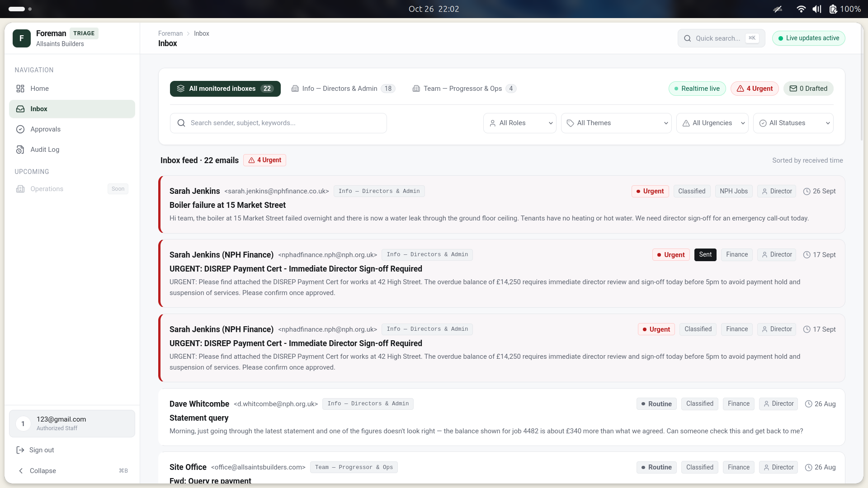Click the 0 Drafted pill
Screen dimensions: 868x488
[808, 89]
